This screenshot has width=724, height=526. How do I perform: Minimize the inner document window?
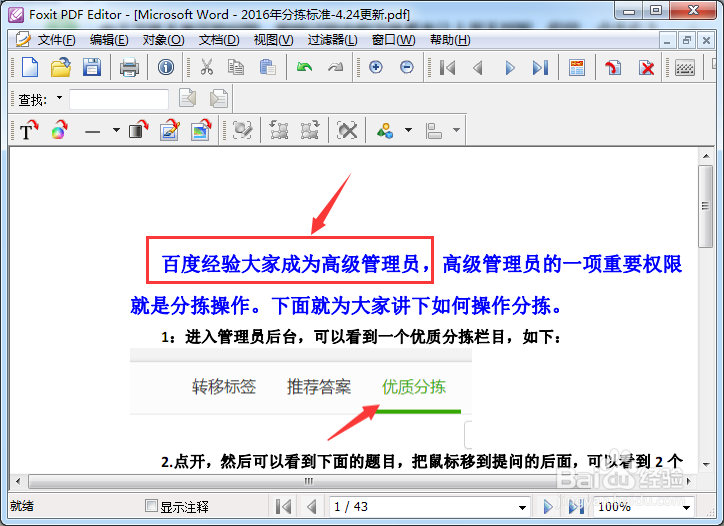pyautogui.click(x=667, y=41)
